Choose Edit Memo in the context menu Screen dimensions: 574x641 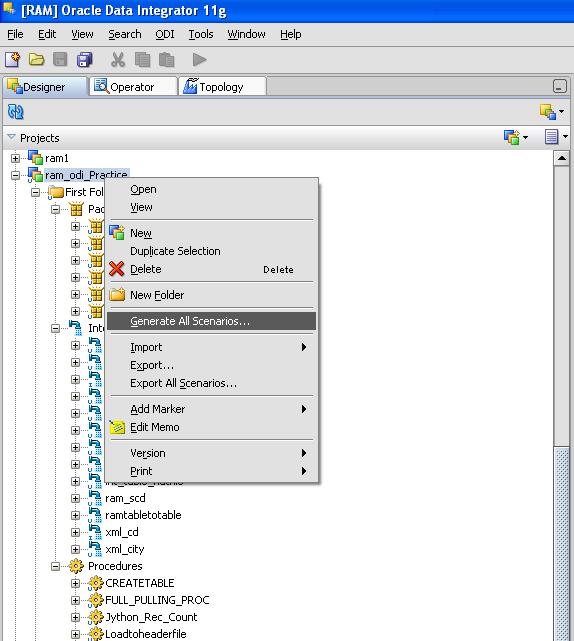[x=211, y=427]
